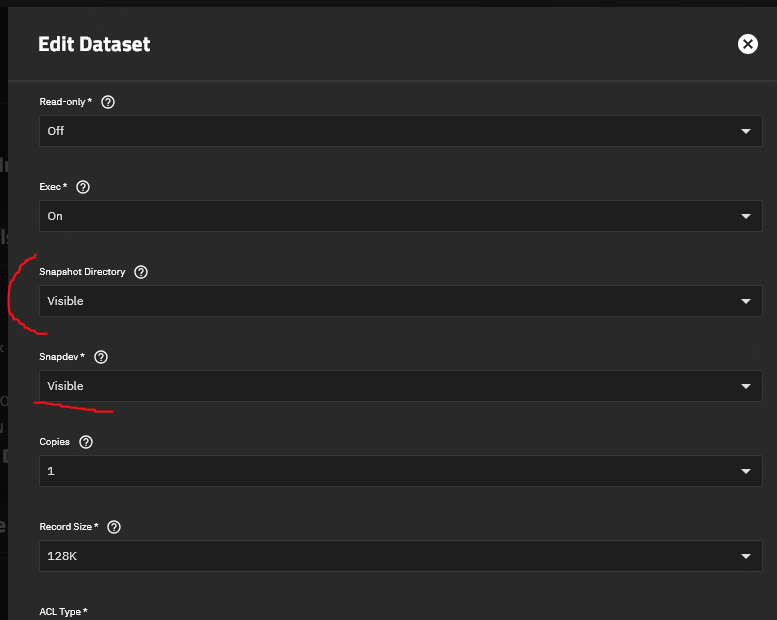Open the Snapdev help tooltip icon
777x620 pixels.
click(101, 357)
